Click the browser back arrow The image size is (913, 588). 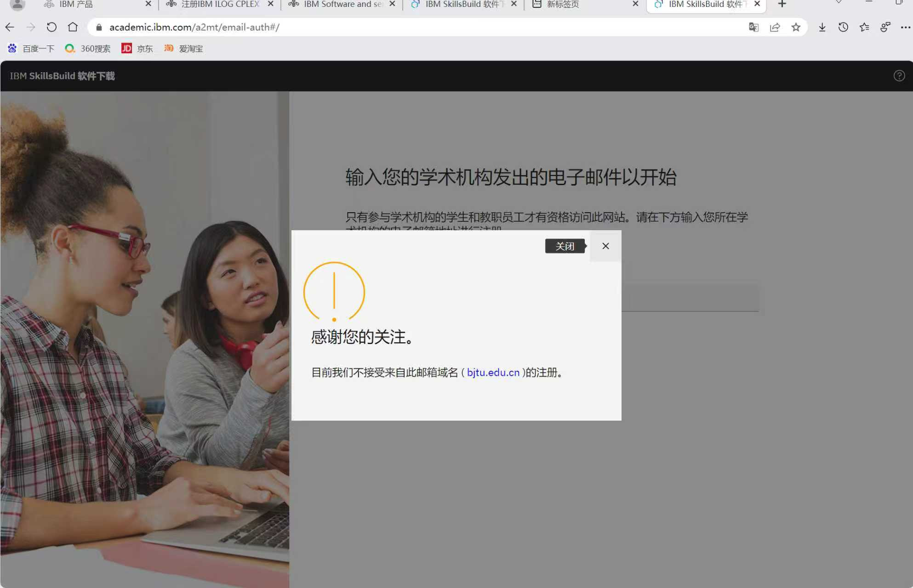tap(10, 27)
